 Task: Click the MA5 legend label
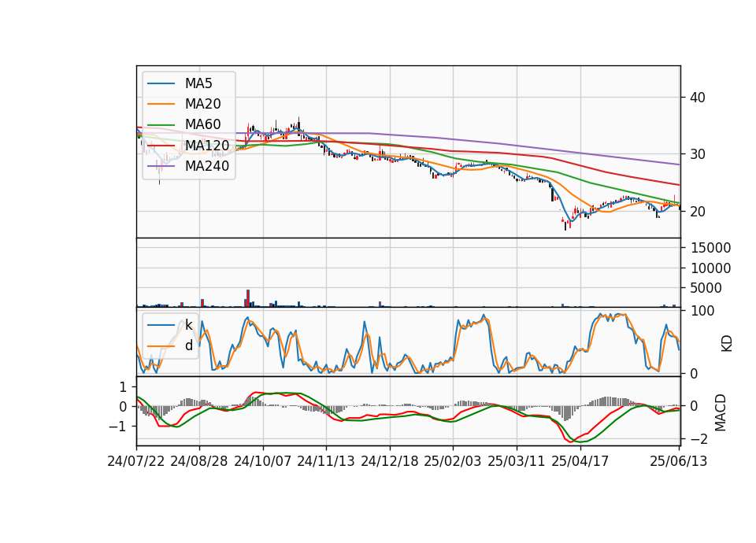(198, 83)
